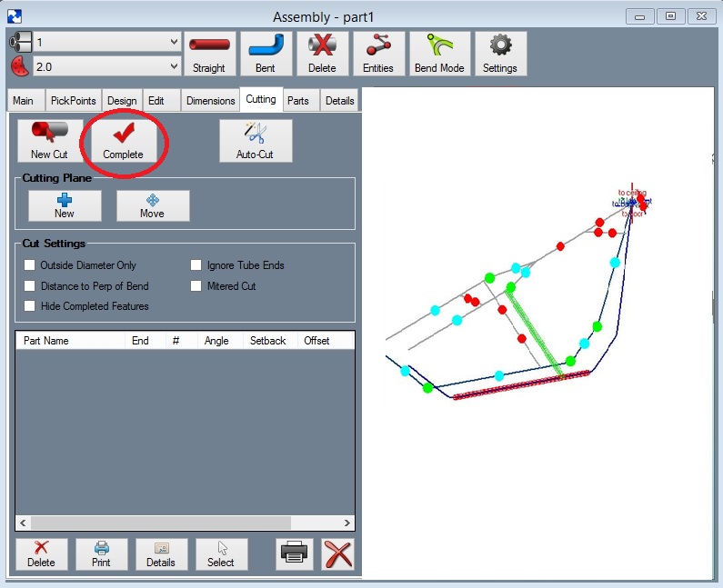Click the horizontal scrollbar thumb in list
Screen dimensions: 723x588
point(161,523)
